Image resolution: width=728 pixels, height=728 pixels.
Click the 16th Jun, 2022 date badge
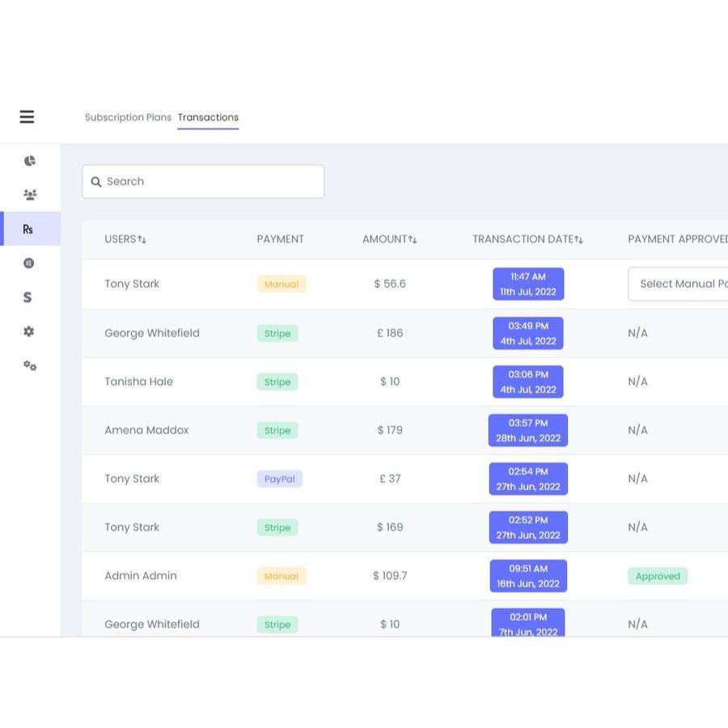pos(528,576)
